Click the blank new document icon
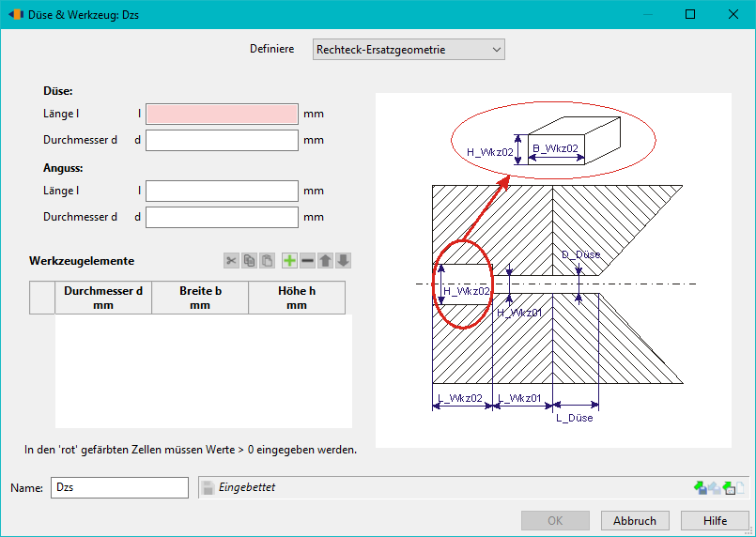The width and height of the screenshot is (756, 537). click(x=741, y=488)
